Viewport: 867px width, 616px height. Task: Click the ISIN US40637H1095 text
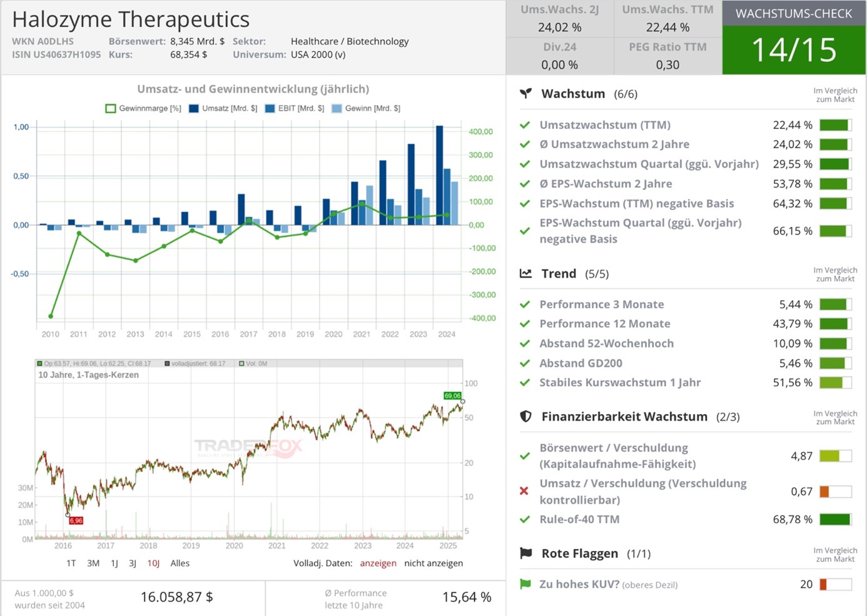pyautogui.click(x=56, y=54)
